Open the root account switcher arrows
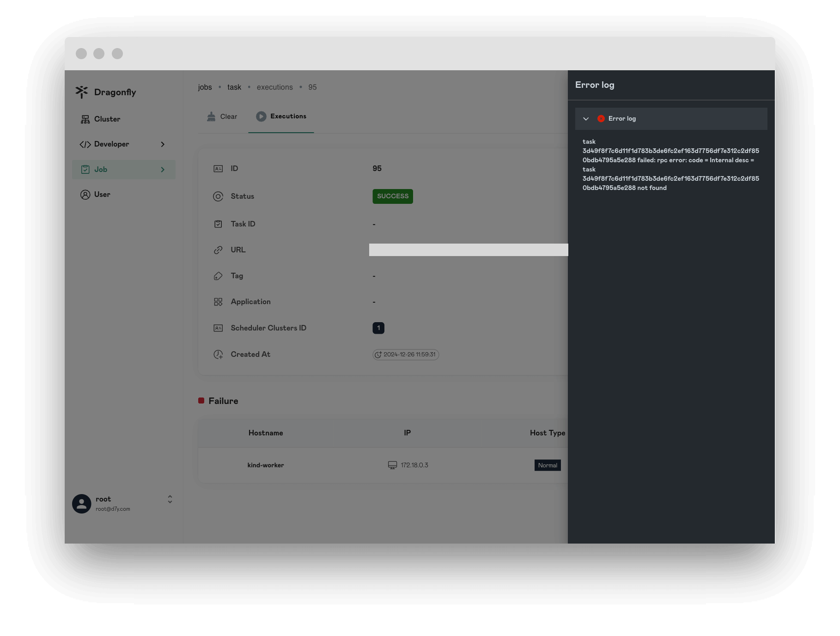This screenshot has height=636, width=840. 170,499
